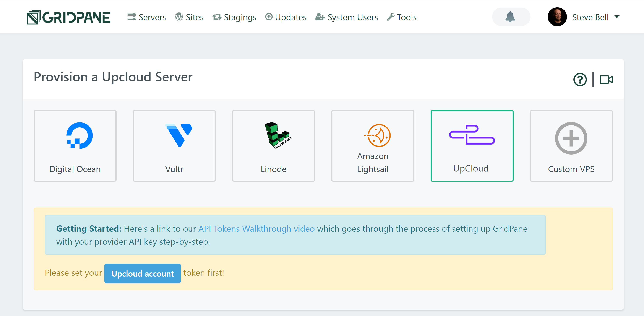Image resolution: width=644 pixels, height=316 pixels.
Task: Click the GridPane logo
Action: click(x=68, y=17)
